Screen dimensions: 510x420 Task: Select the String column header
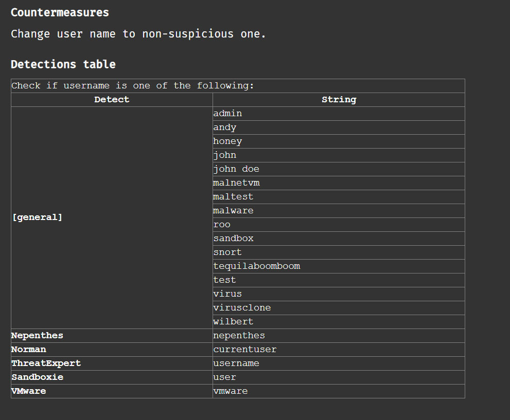click(339, 100)
